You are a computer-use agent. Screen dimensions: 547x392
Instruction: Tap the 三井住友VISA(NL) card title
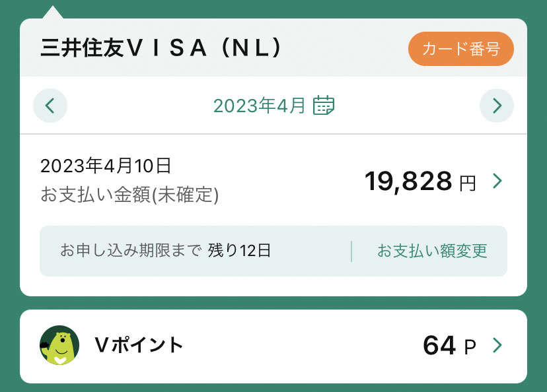click(162, 48)
